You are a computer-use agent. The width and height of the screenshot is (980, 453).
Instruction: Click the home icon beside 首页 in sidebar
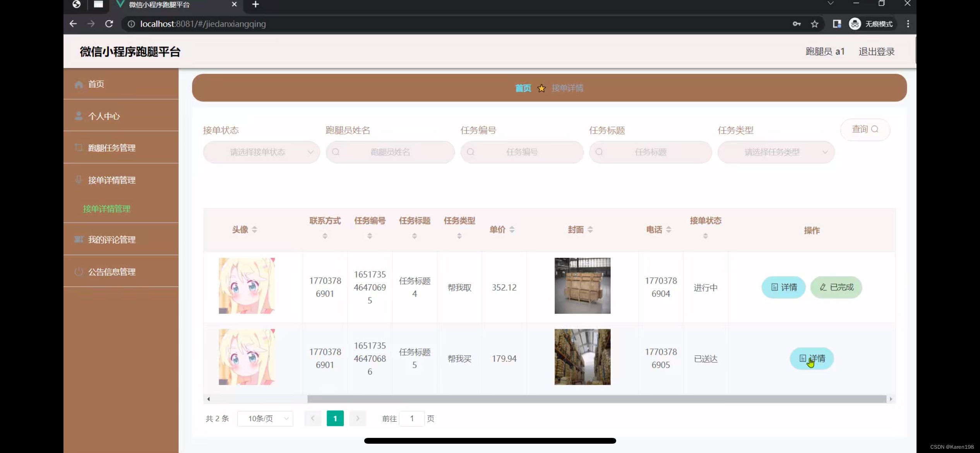pos(79,84)
